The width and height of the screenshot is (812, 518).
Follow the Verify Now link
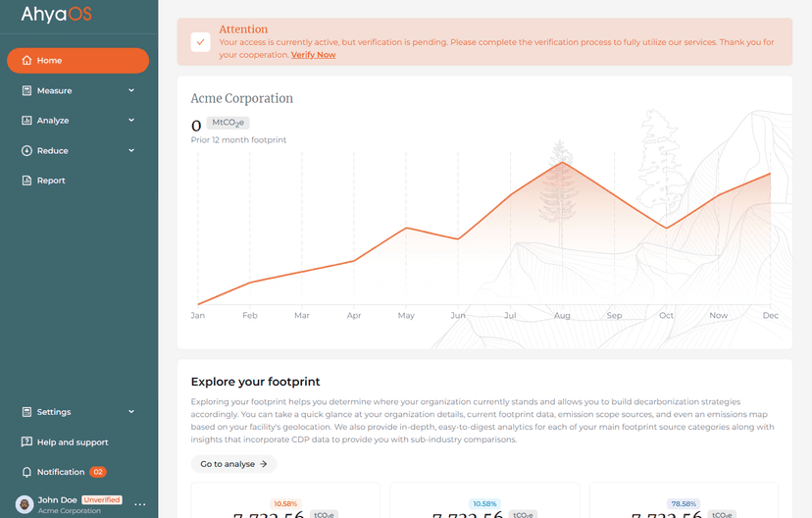[313, 55]
